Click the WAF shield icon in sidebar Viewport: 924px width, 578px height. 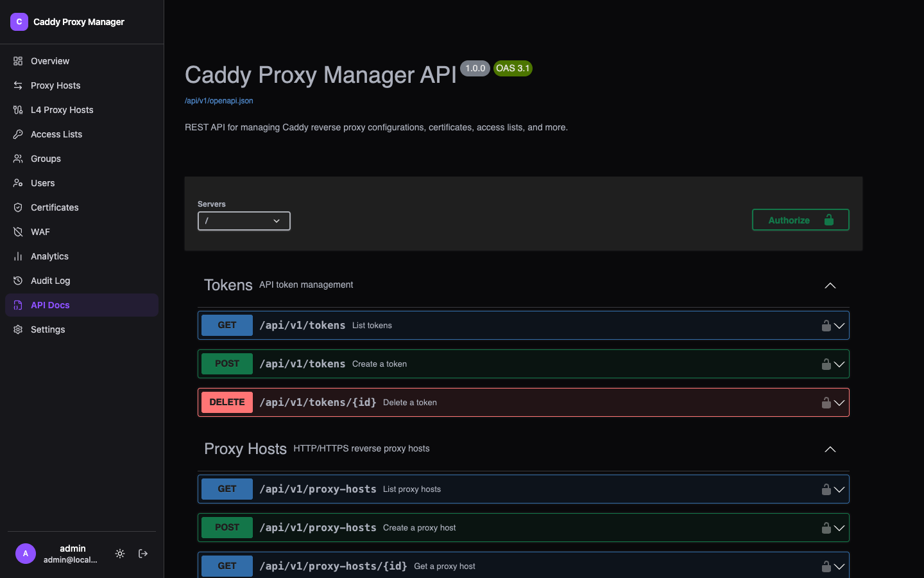(x=18, y=232)
